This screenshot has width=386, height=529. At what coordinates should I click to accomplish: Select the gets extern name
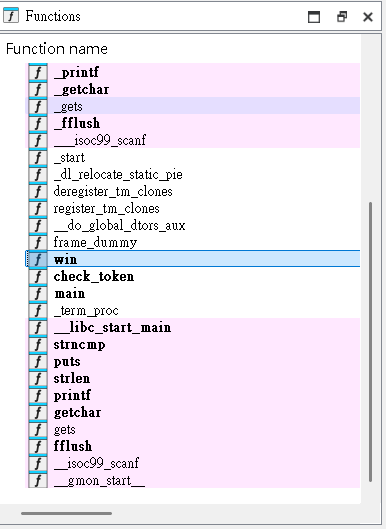64,429
